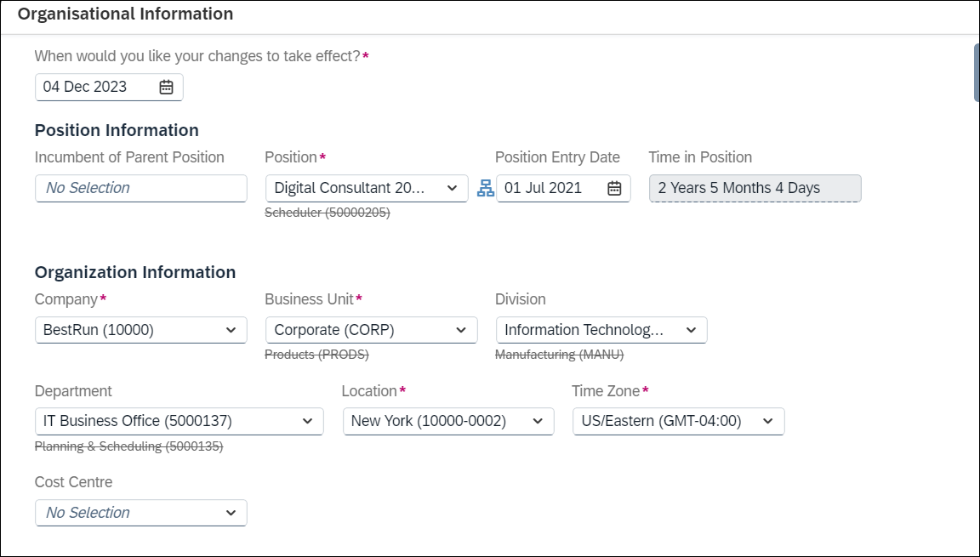
Task: Click the Time in Position field
Action: [x=755, y=189]
